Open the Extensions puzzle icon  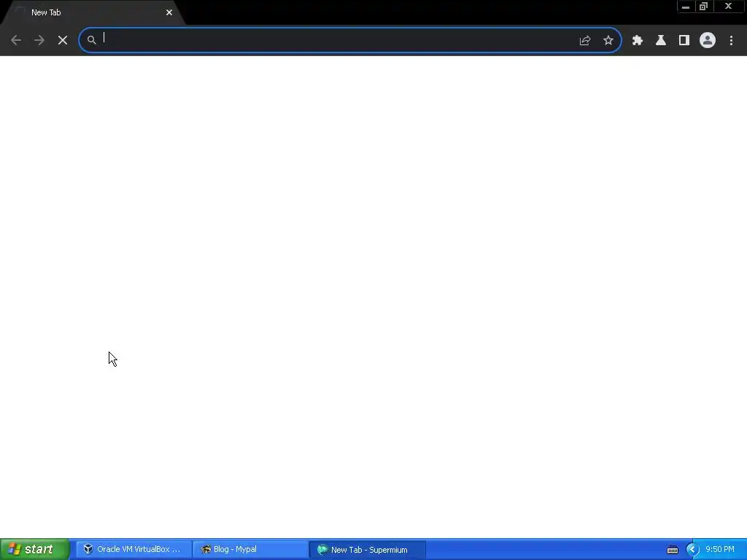click(638, 41)
